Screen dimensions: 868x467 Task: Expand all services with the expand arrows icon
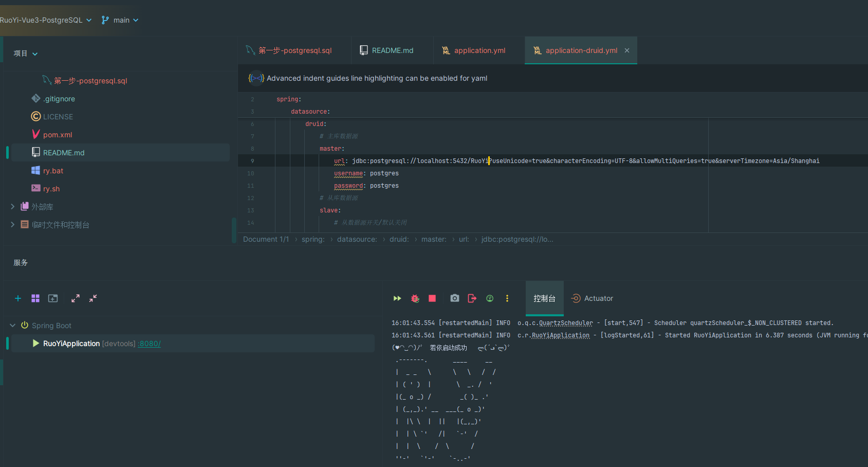[x=76, y=298]
